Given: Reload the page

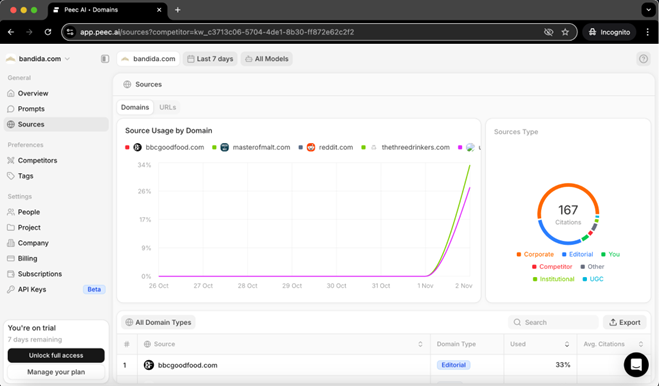Looking at the screenshot, I should (48, 32).
